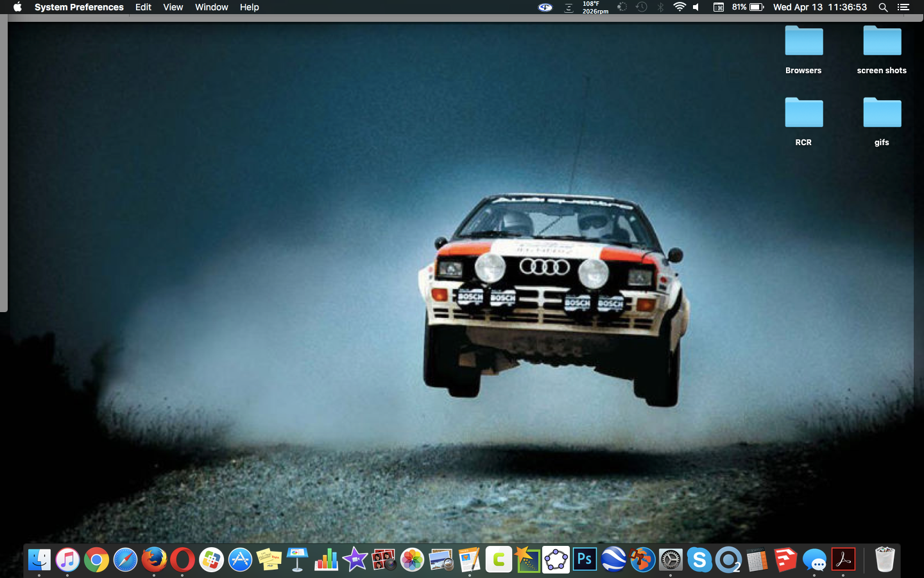
Task: Launch Preview from the dock
Action: coord(441,560)
